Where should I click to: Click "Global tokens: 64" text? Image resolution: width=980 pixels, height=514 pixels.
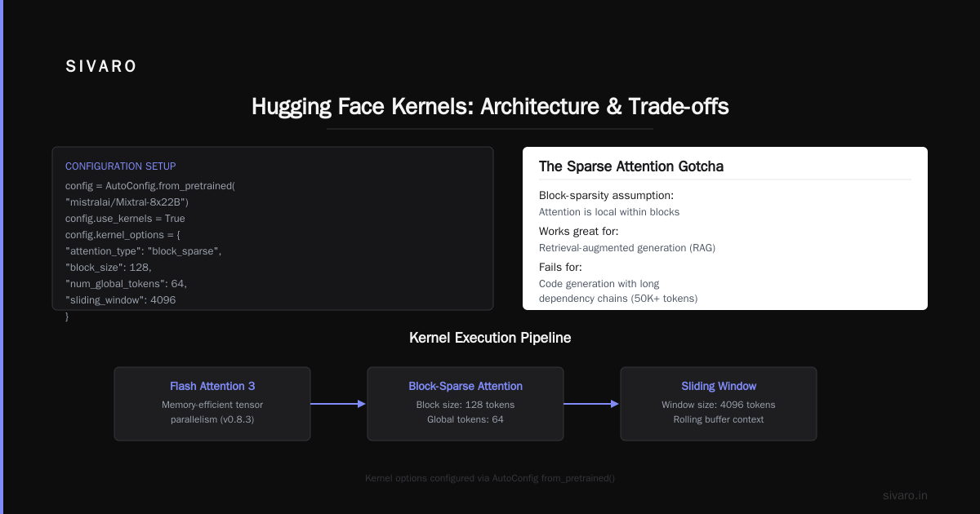point(465,419)
